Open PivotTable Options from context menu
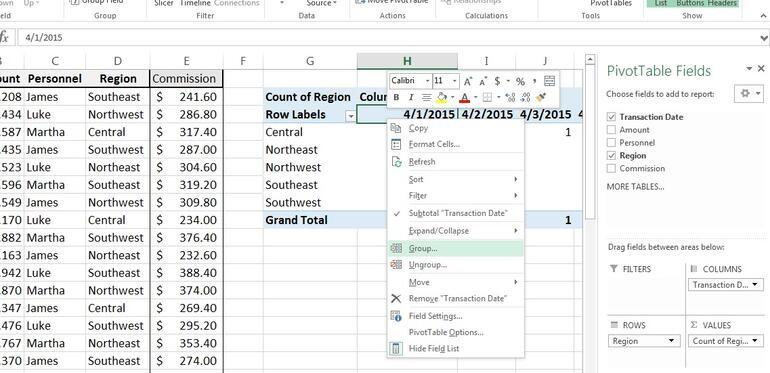The width and height of the screenshot is (770, 373). pos(455,332)
